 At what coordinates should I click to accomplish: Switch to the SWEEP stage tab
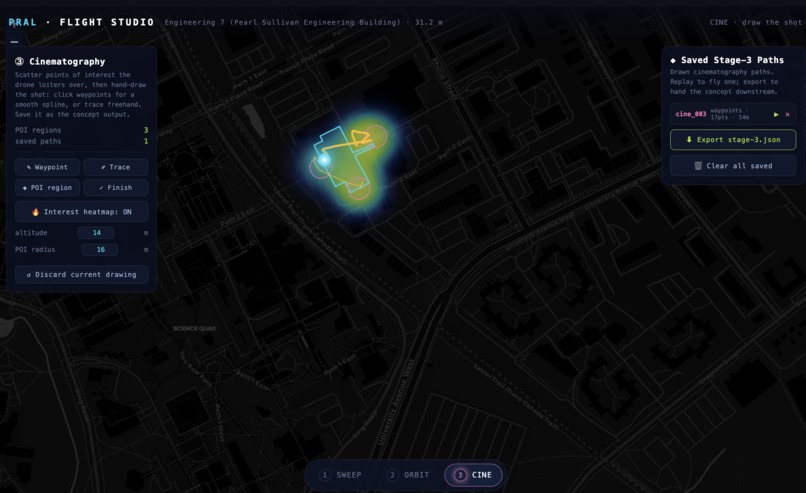(340, 475)
